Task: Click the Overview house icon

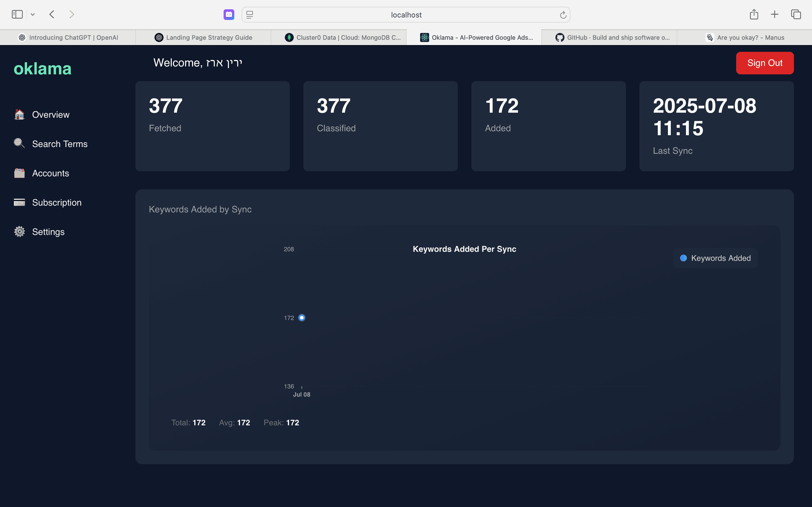Action: pyautogui.click(x=19, y=115)
